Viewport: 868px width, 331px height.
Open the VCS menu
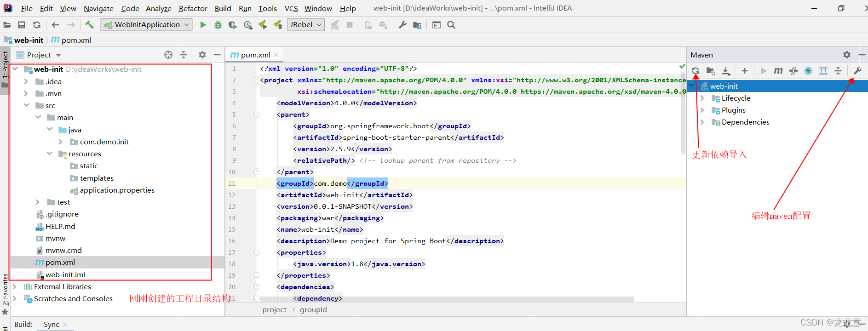click(x=291, y=8)
